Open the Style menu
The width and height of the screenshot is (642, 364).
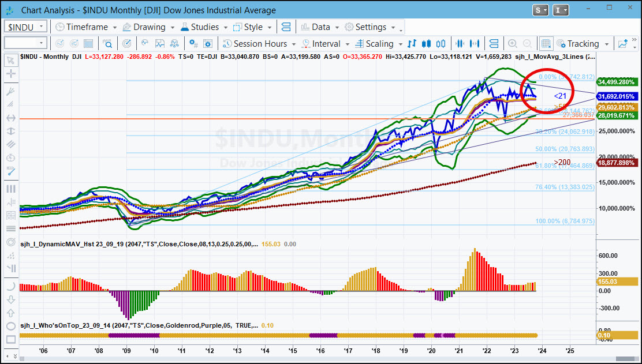click(x=252, y=27)
